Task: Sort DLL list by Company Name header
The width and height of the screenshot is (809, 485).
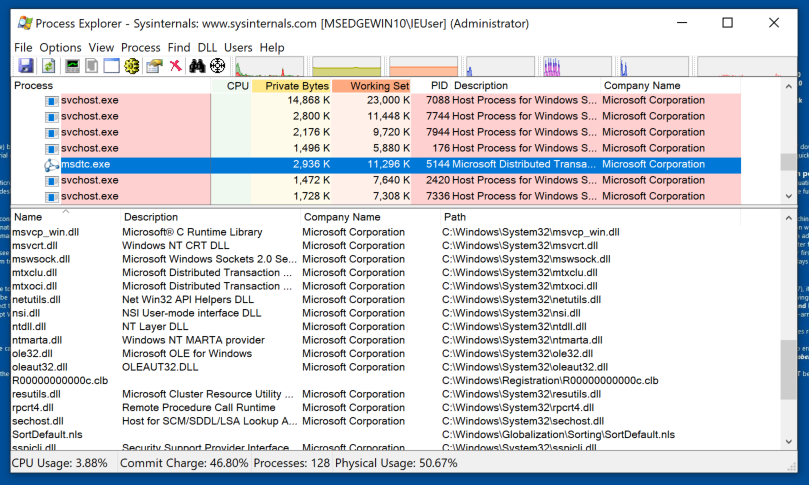Action: [x=370, y=217]
